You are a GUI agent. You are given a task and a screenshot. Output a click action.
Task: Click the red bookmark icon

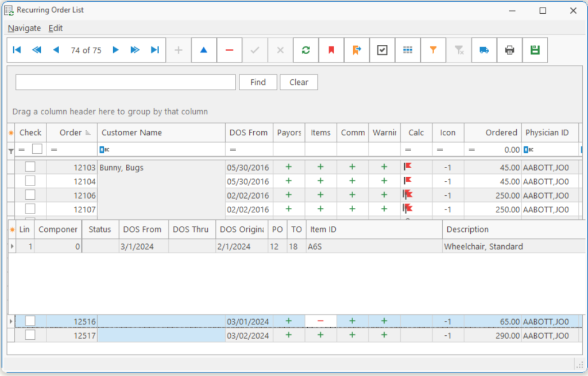point(331,50)
